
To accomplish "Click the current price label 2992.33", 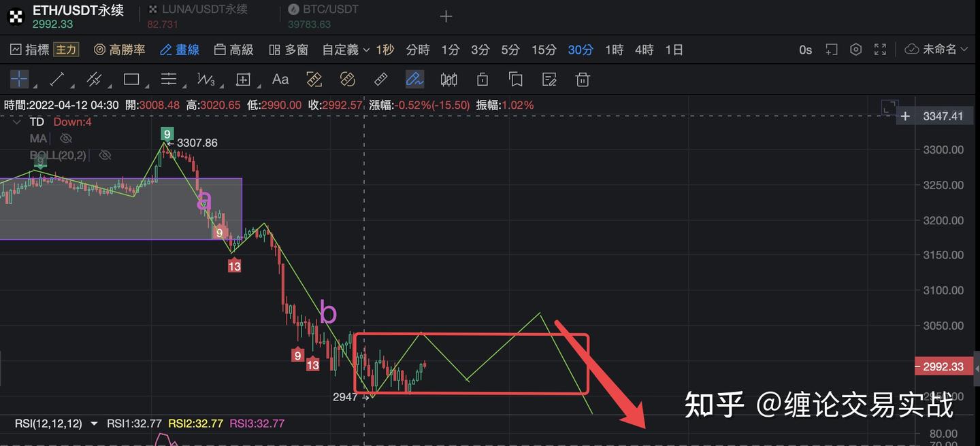I will tap(943, 366).
